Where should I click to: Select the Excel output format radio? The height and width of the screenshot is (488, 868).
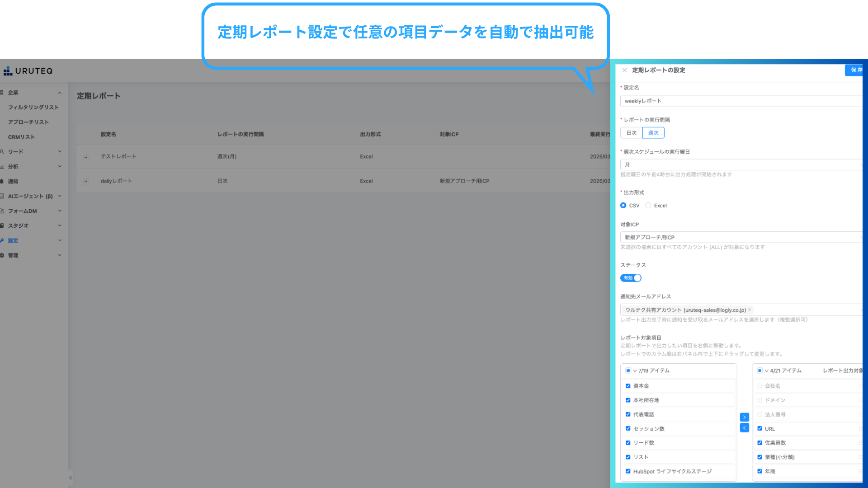pos(648,206)
